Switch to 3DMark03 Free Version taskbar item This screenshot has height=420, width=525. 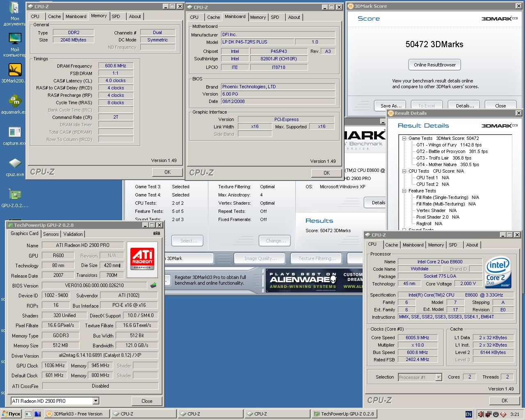click(76, 414)
